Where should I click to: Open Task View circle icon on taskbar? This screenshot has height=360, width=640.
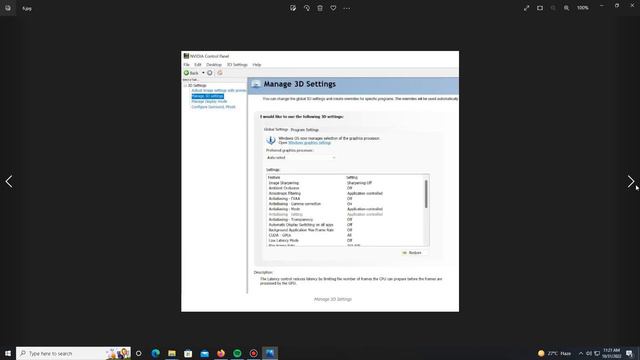139,353
